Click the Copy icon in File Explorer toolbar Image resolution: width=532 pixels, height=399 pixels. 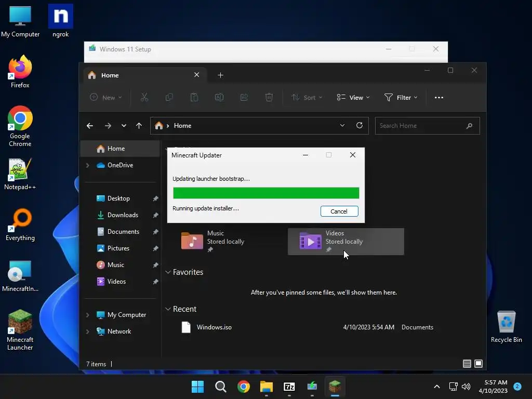[x=169, y=98]
